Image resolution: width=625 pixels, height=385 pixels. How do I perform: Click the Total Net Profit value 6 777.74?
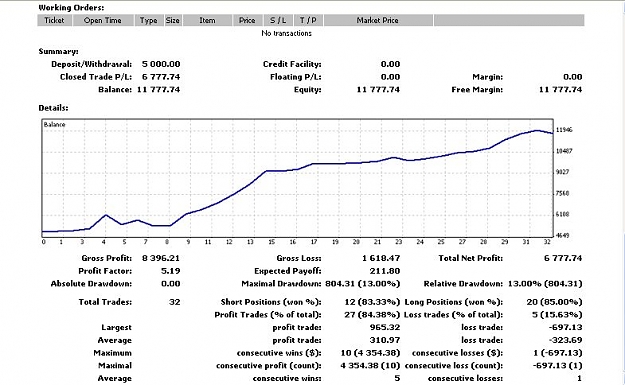pos(563,258)
